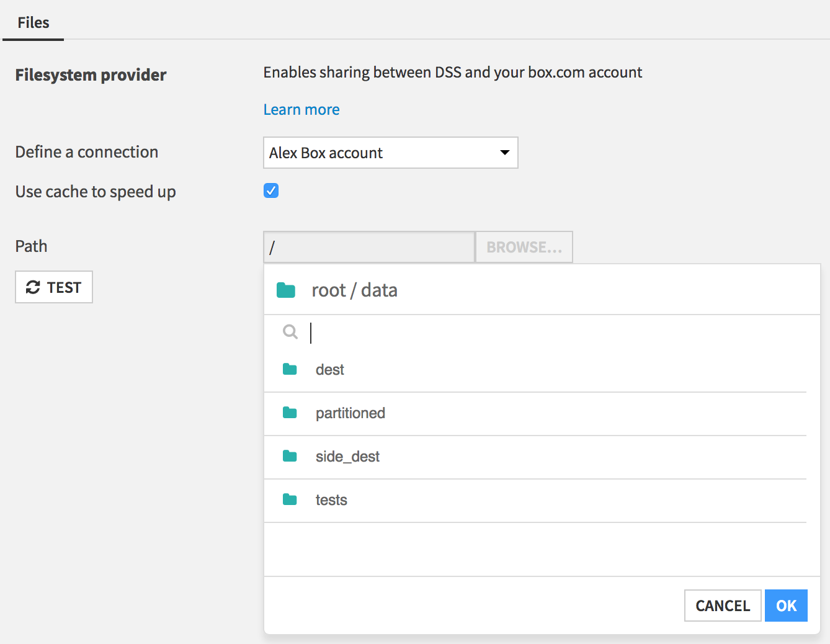Screen dimensions: 830x644
Task: Click the Path text field
Action: 369,247
